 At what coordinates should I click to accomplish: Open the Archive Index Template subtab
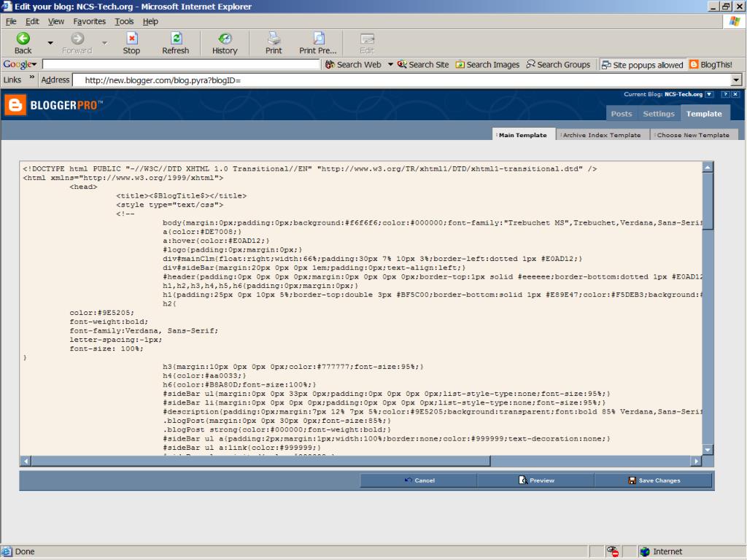[602, 135]
